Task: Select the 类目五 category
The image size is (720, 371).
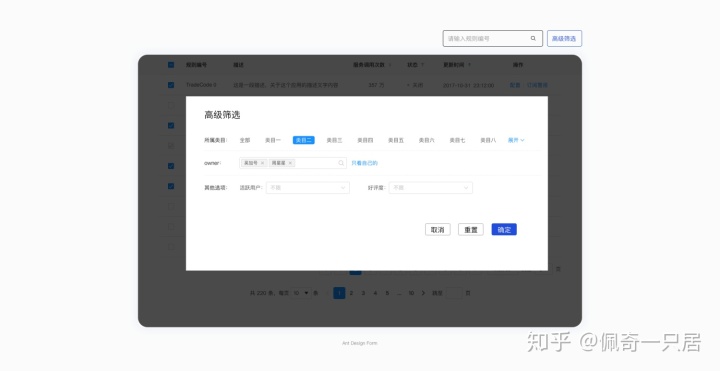Action: (396, 140)
